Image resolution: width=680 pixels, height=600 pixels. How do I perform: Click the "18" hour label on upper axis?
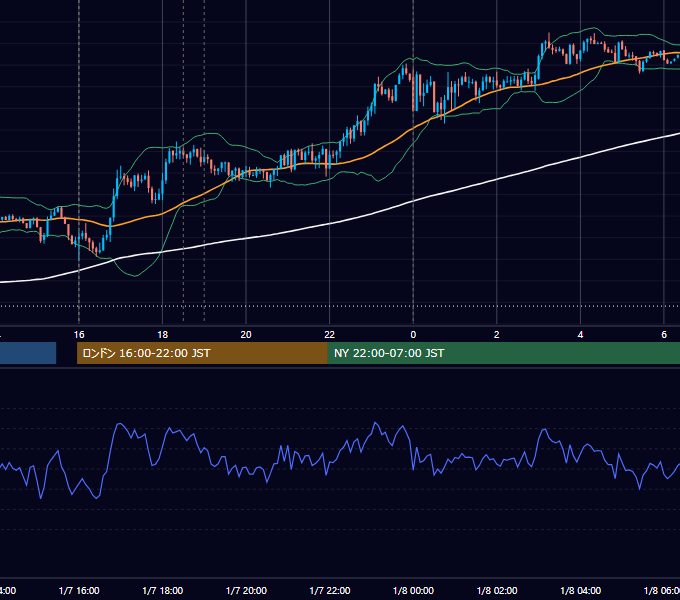click(x=163, y=335)
